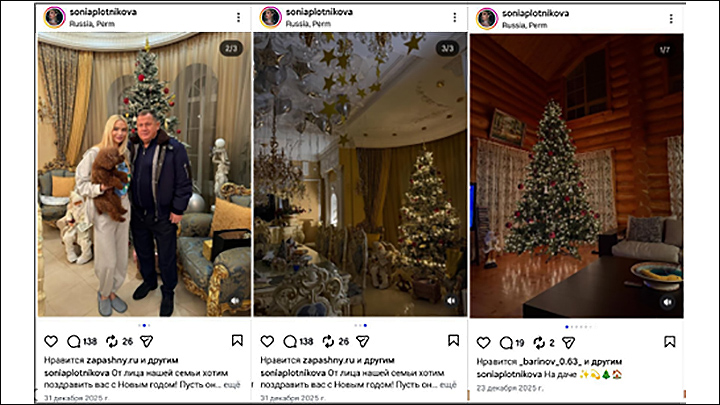Share the middle post via send icon
Viewport: 720px width, 405px height.
coord(363,341)
